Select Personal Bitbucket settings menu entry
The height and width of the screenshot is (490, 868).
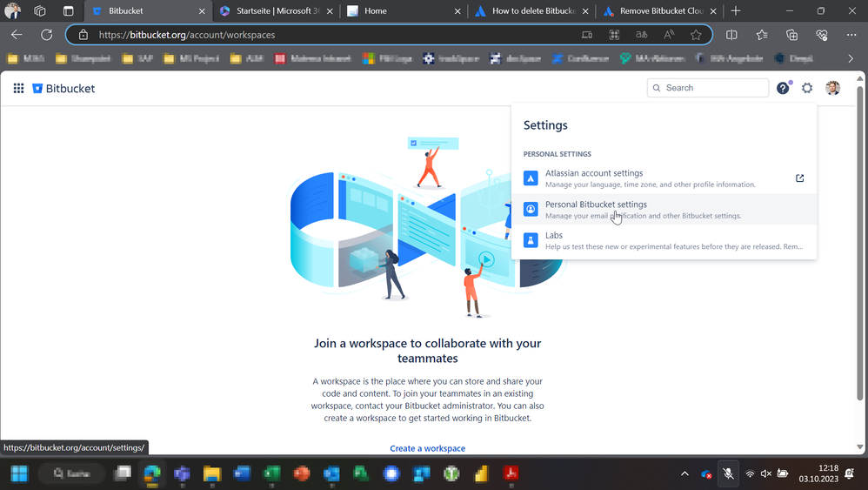point(664,209)
